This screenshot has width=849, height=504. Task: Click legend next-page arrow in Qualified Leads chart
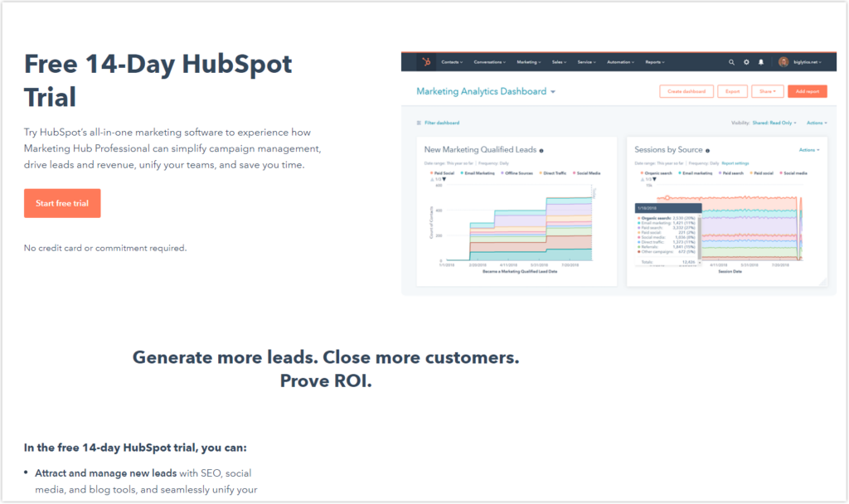pos(444,179)
